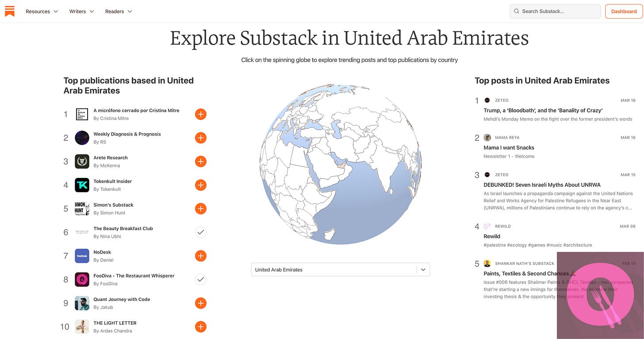Screen dimensions: 644x339
Task: Toggle subscription checkmark for FooDiva
Action: coord(201,279)
